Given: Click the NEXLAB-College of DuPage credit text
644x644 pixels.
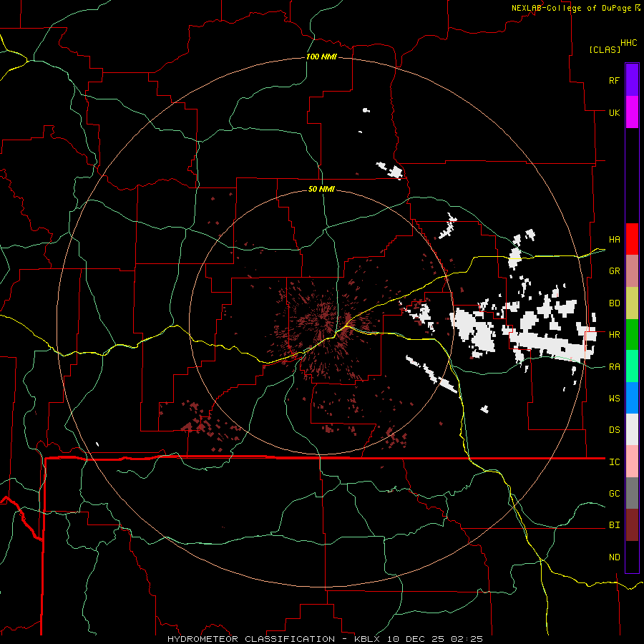Looking at the screenshot, I should click(571, 8).
